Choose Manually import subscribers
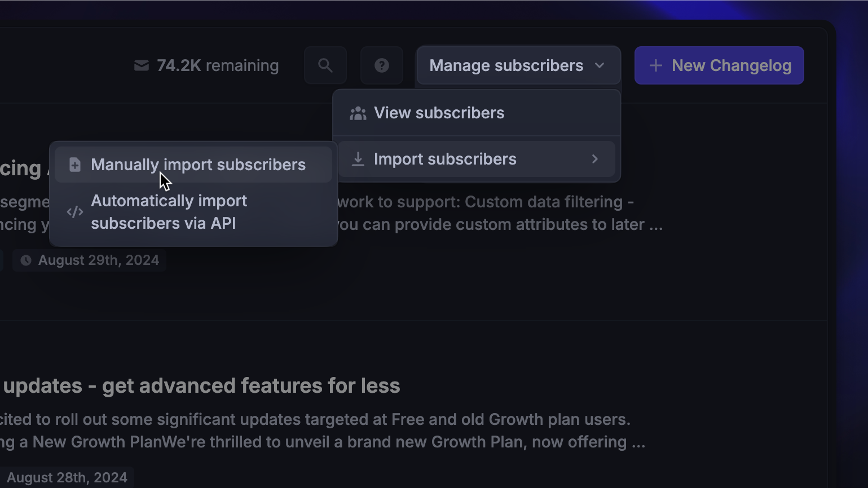Screen dimensions: 868x488 tap(193, 165)
